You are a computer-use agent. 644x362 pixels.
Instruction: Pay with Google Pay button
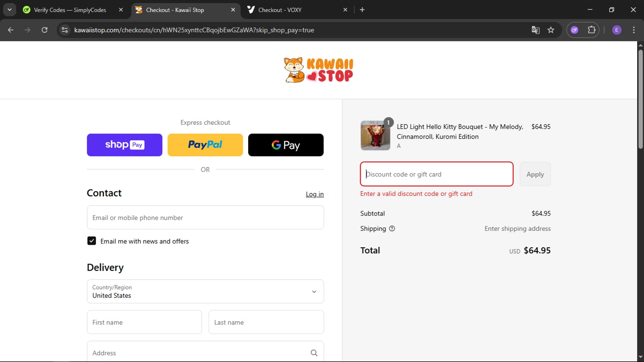(286, 145)
